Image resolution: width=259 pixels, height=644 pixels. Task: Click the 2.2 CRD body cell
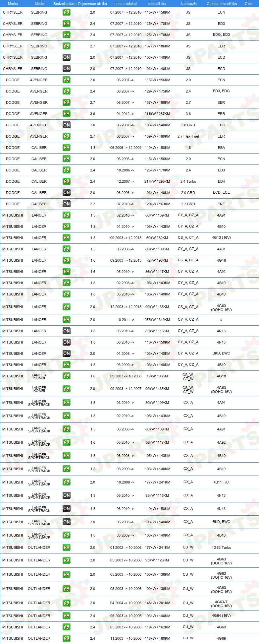pos(188,204)
